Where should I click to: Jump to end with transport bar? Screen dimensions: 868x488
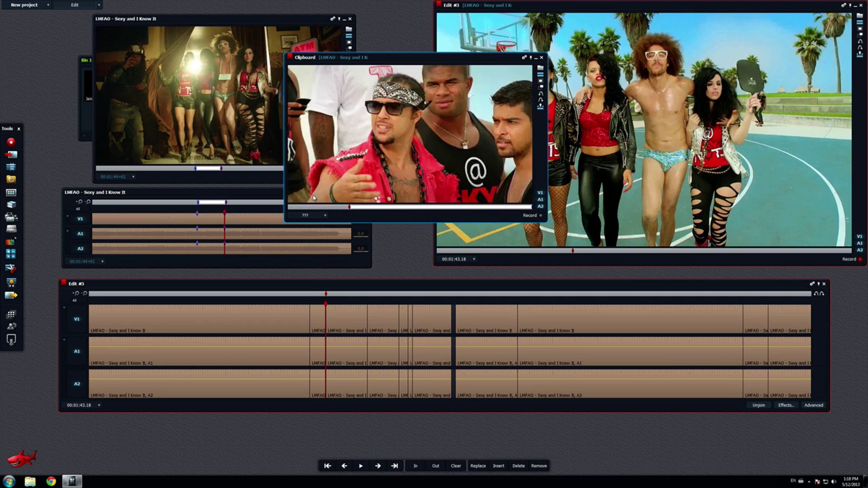tap(395, 466)
